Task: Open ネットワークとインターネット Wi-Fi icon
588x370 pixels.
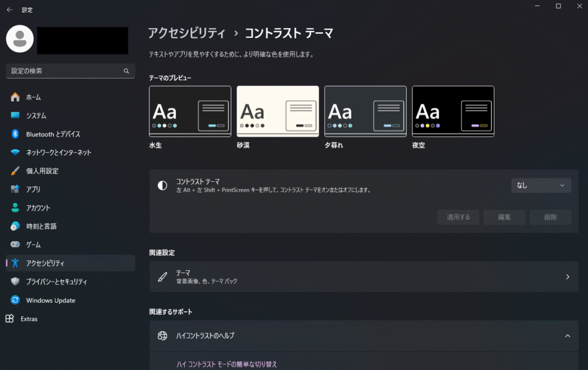Action: click(x=16, y=153)
